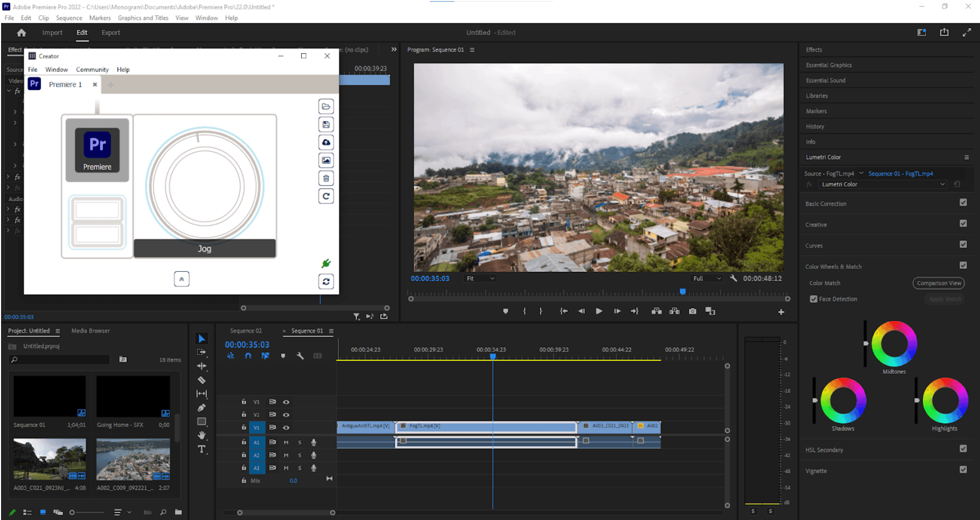Mute audio track A1

tap(286, 442)
